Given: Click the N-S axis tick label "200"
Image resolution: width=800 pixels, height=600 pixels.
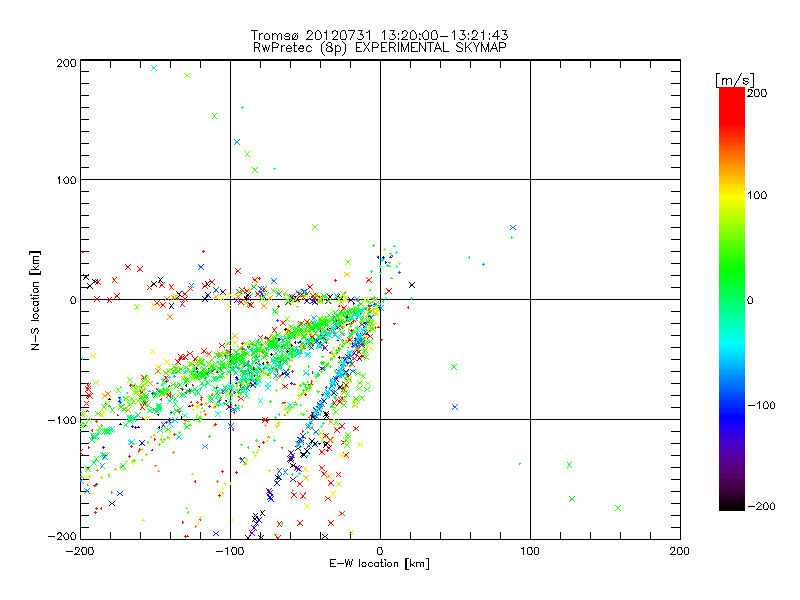Looking at the screenshot, I should tap(66, 63).
